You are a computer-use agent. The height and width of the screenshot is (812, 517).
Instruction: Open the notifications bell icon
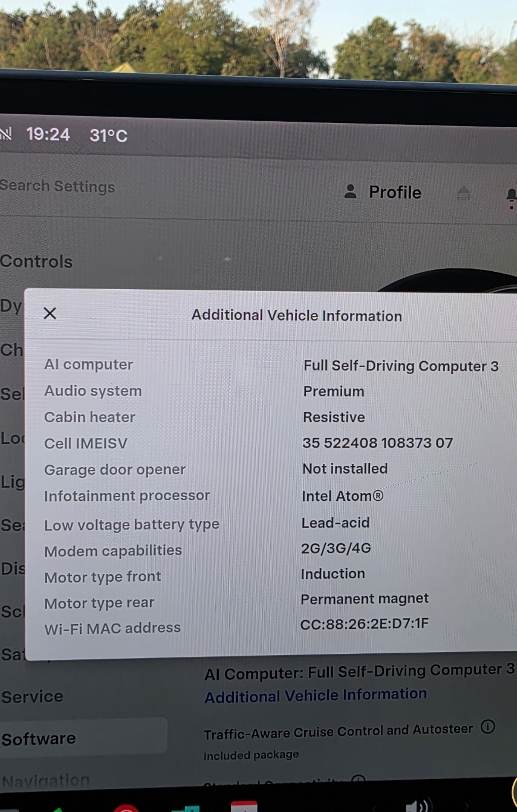pos(511,196)
